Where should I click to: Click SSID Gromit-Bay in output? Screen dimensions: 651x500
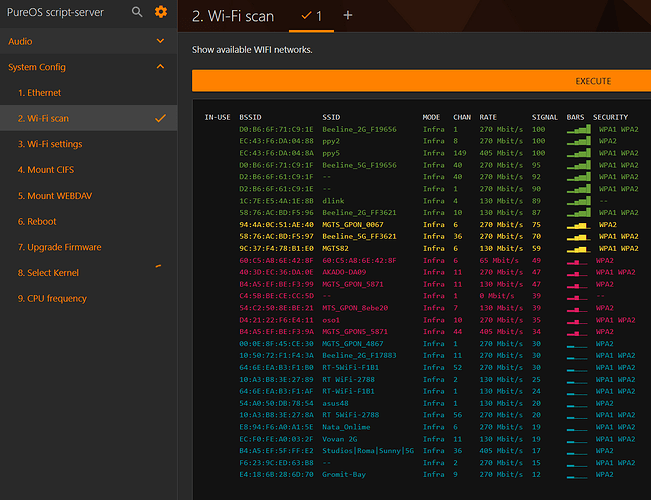[344, 474]
